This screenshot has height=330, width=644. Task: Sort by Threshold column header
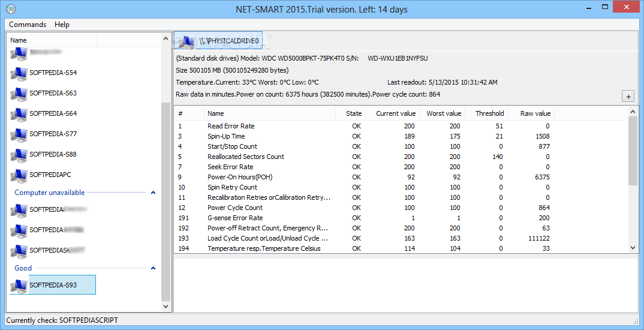pos(486,113)
